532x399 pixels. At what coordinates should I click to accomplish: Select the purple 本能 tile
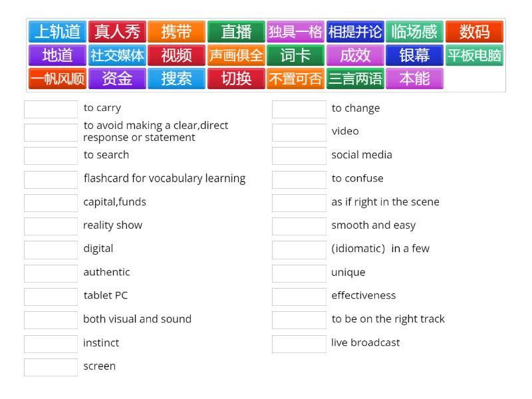pyautogui.click(x=414, y=78)
